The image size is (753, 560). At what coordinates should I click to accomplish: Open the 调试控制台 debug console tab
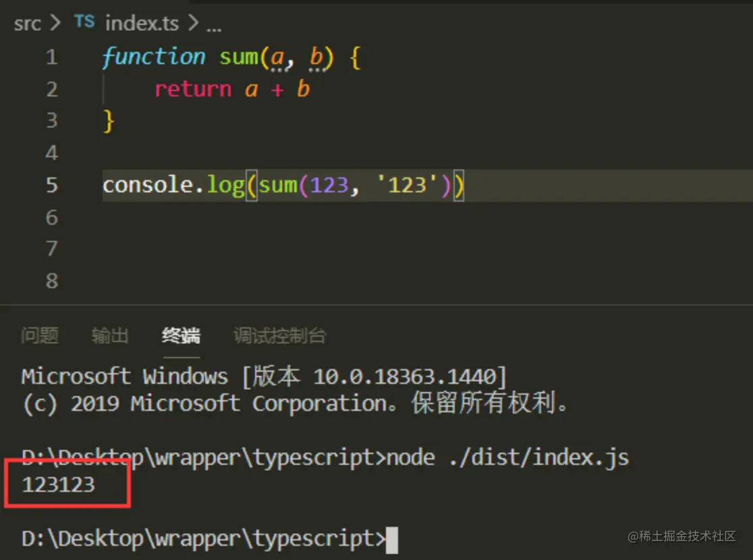[280, 335]
